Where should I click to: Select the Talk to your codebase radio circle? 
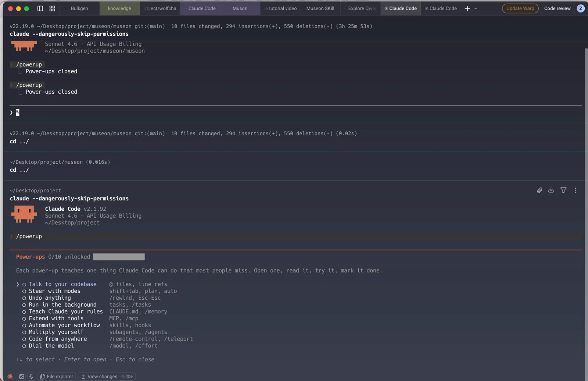tap(24, 284)
